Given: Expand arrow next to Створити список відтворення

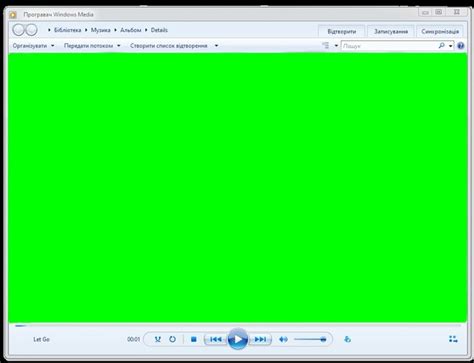Looking at the screenshot, I should click(x=216, y=46).
